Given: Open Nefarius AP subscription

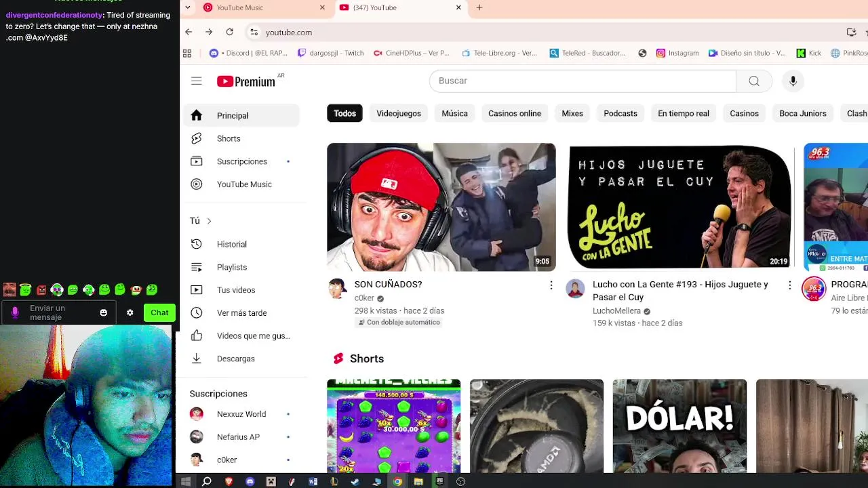Looking at the screenshot, I should (241, 437).
